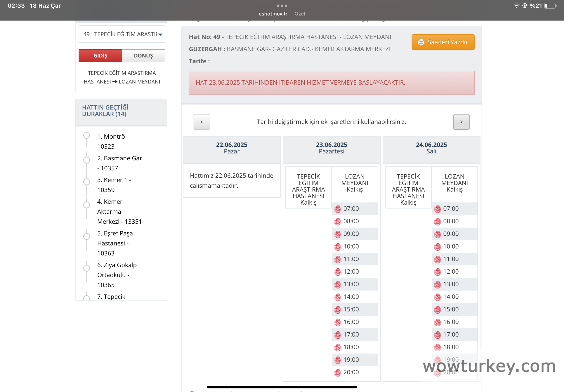Select Eşref Paşa Hastanesi stop circle
This screenshot has width=564, height=392.
click(x=87, y=236)
